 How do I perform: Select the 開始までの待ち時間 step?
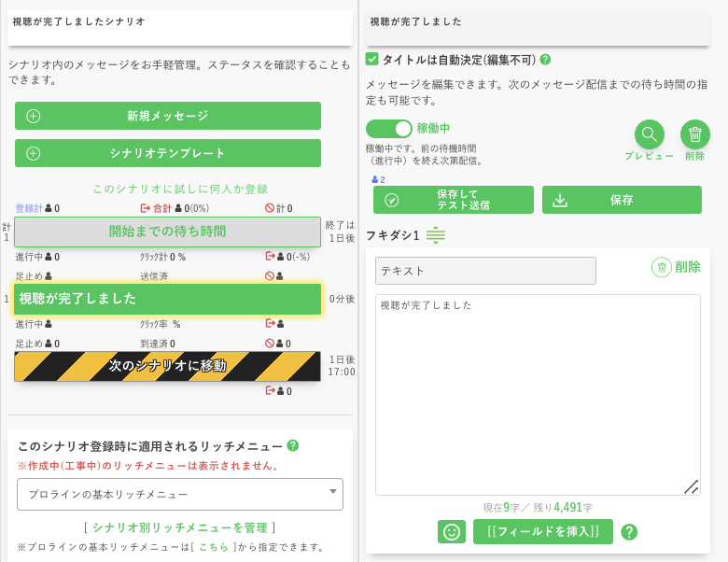167,232
